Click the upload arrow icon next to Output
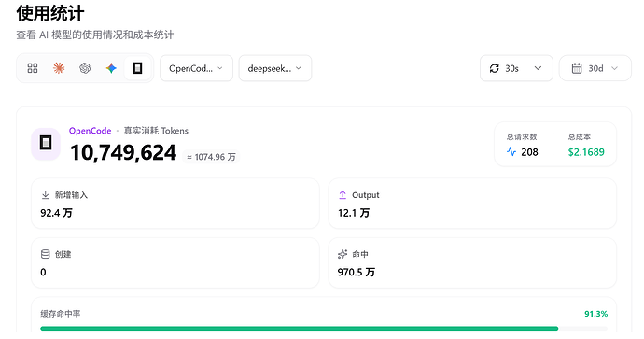Screen dimensions: 644x339 pyautogui.click(x=343, y=195)
